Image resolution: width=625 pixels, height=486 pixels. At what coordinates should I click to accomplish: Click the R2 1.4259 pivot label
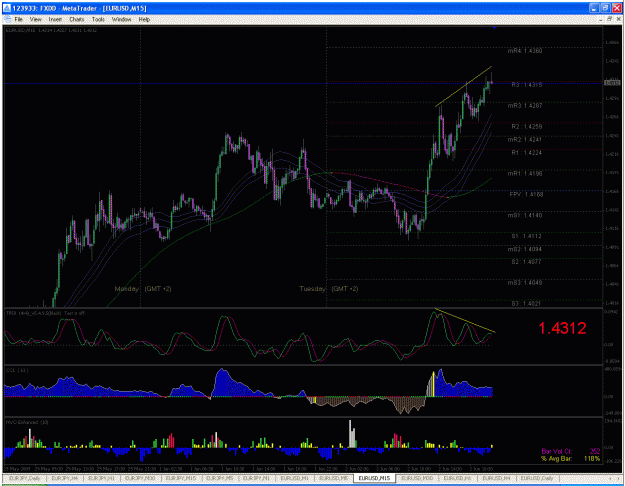pyautogui.click(x=527, y=127)
